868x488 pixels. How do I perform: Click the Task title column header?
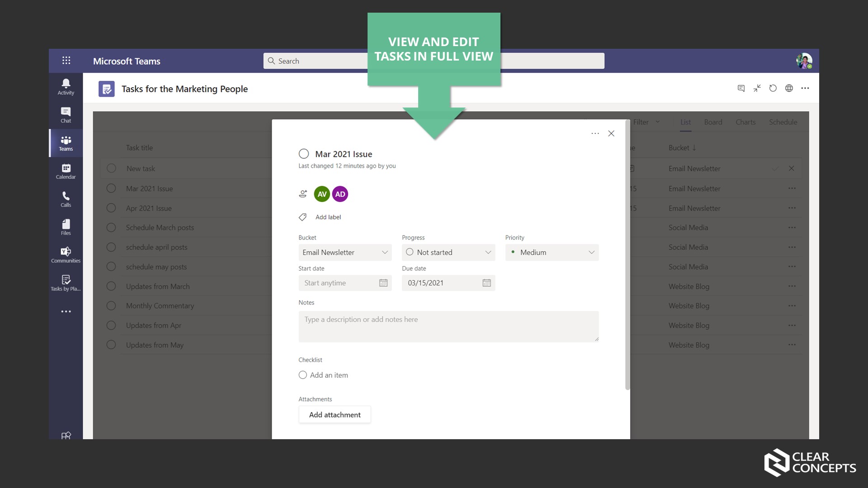click(x=139, y=148)
